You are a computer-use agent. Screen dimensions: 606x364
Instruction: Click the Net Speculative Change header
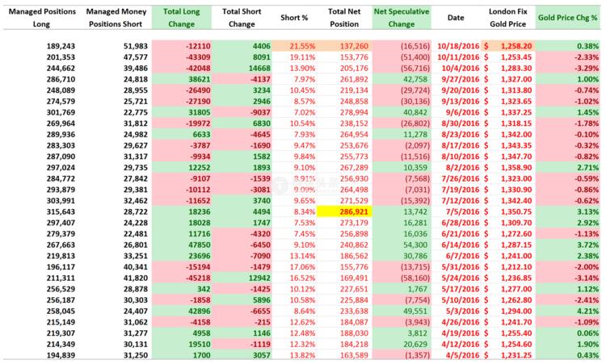click(402, 19)
